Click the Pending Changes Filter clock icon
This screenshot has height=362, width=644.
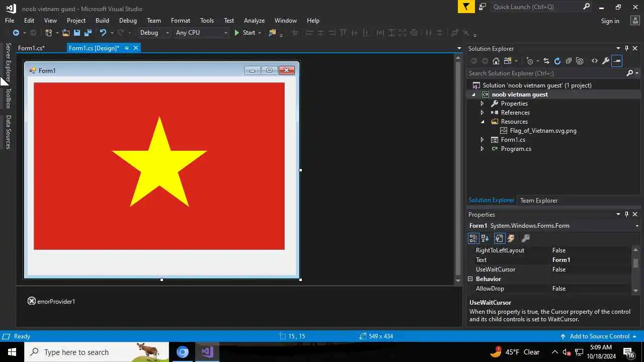tap(530, 61)
